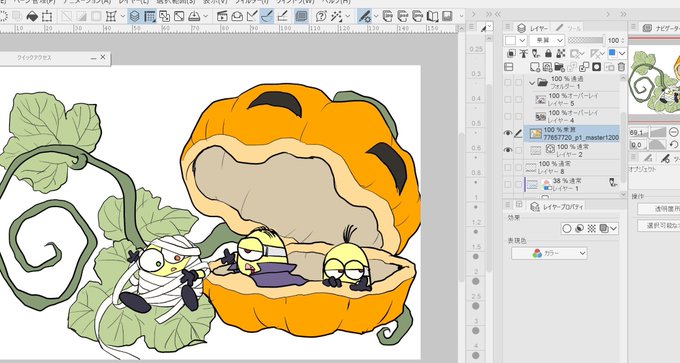Screen dimensions: 680x363
Task: Show the フォルダー 1 layer folder
Action: 508,82
